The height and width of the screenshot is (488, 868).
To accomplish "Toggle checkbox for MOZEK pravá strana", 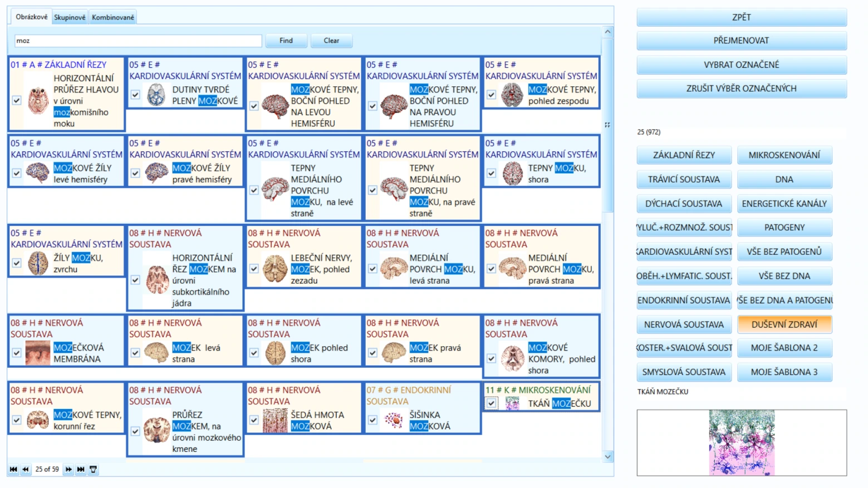I will pyautogui.click(x=372, y=353).
